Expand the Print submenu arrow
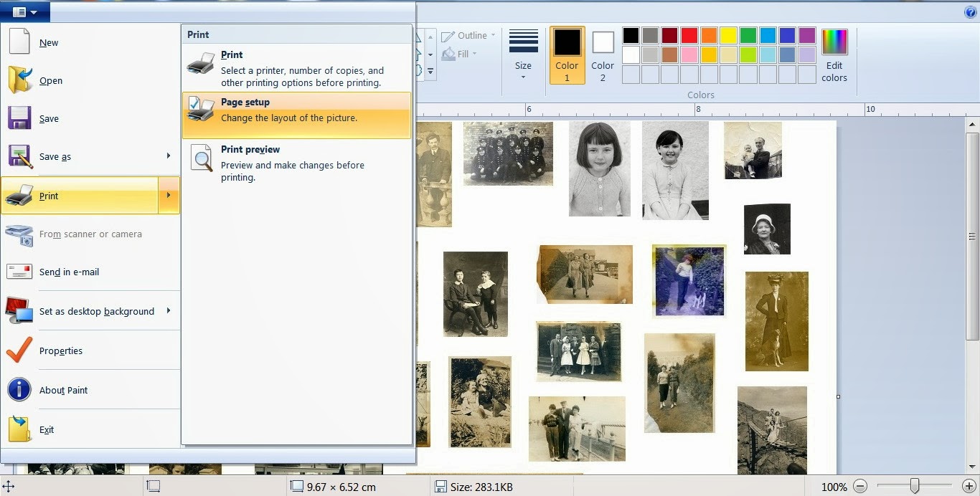 point(169,195)
